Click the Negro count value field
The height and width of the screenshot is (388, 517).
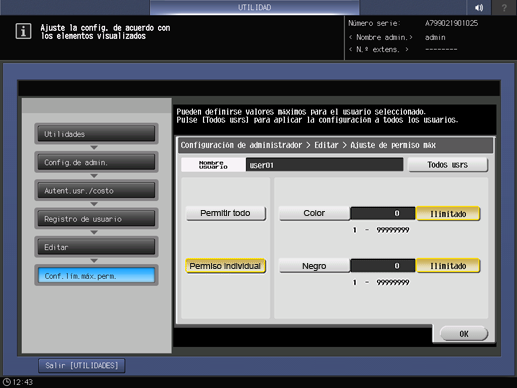pos(383,266)
